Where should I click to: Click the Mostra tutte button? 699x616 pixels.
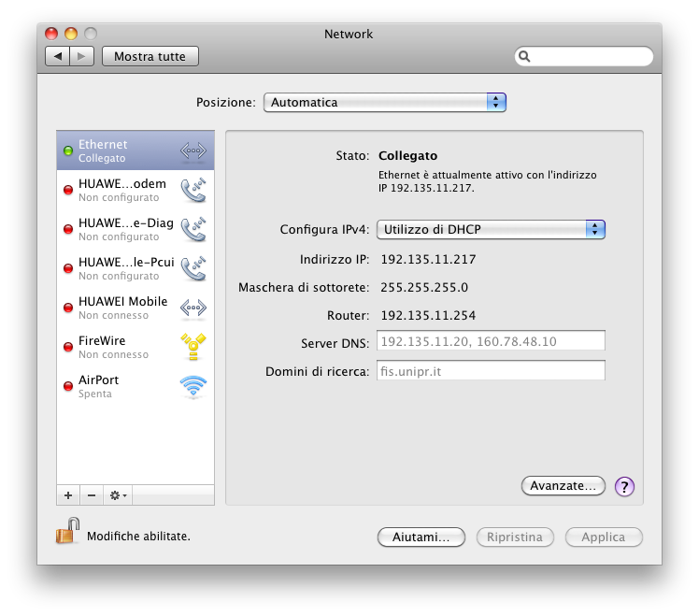150,56
